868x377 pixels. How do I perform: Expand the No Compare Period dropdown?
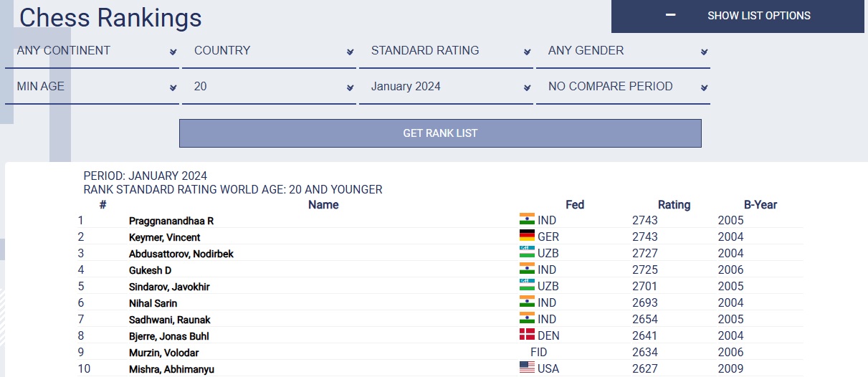coord(623,87)
